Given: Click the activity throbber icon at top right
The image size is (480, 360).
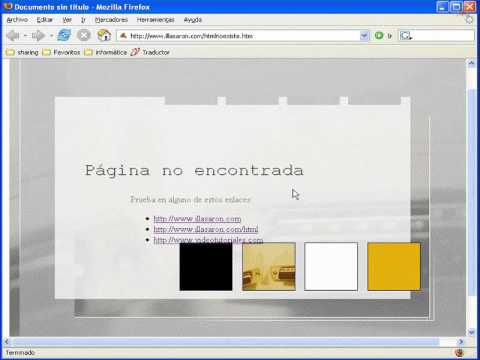Looking at the screenshot, I should (x=469, y=20).
